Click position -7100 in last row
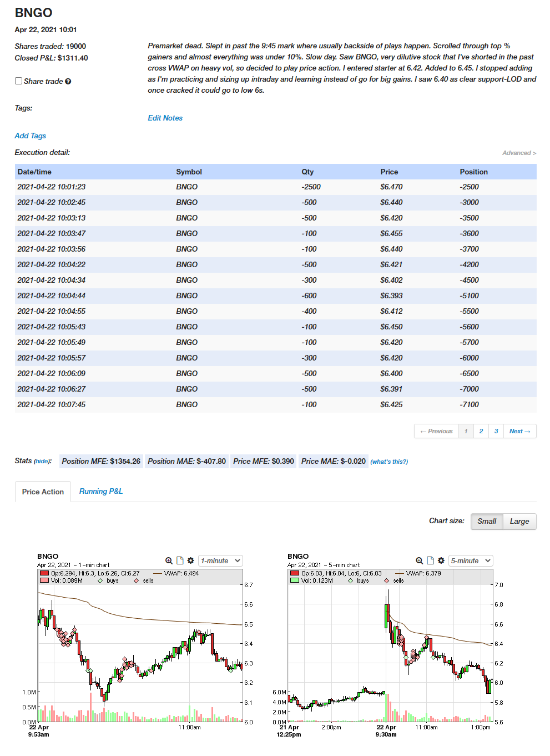This screenshot has height=756, width=550. tap(469, 405)
